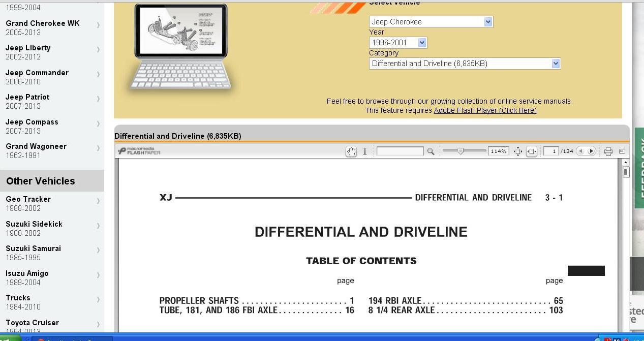The width and height of the screenshot is (644, 341).
Task: Open Jeep Patriot 2007-2013 menu item
Action: click(52, 102)
